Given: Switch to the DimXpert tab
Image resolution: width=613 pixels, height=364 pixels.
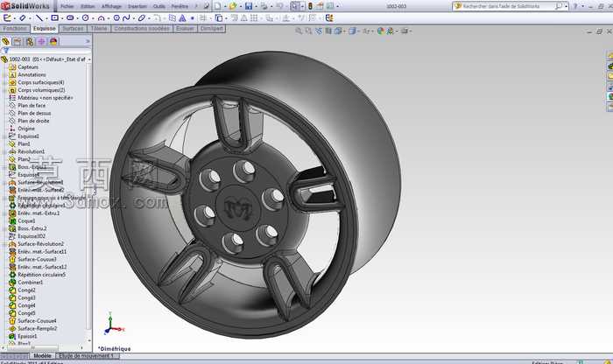Looking at the screenshot, I should tap(212, 29).
